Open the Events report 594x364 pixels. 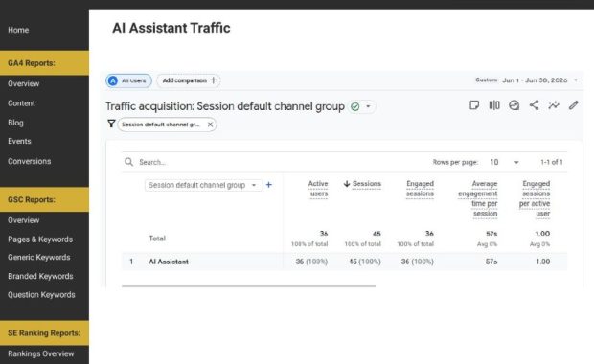click(19, 141)
